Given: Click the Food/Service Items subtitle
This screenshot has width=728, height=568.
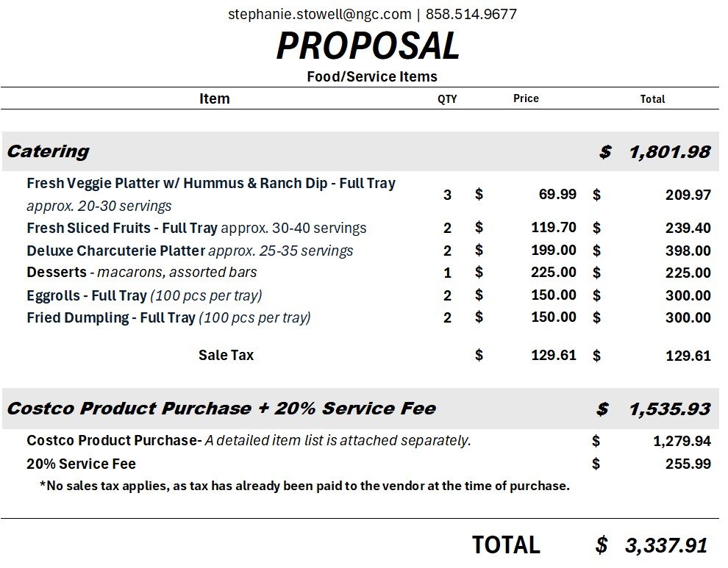Looking at the screenshot, I should 372,76.
